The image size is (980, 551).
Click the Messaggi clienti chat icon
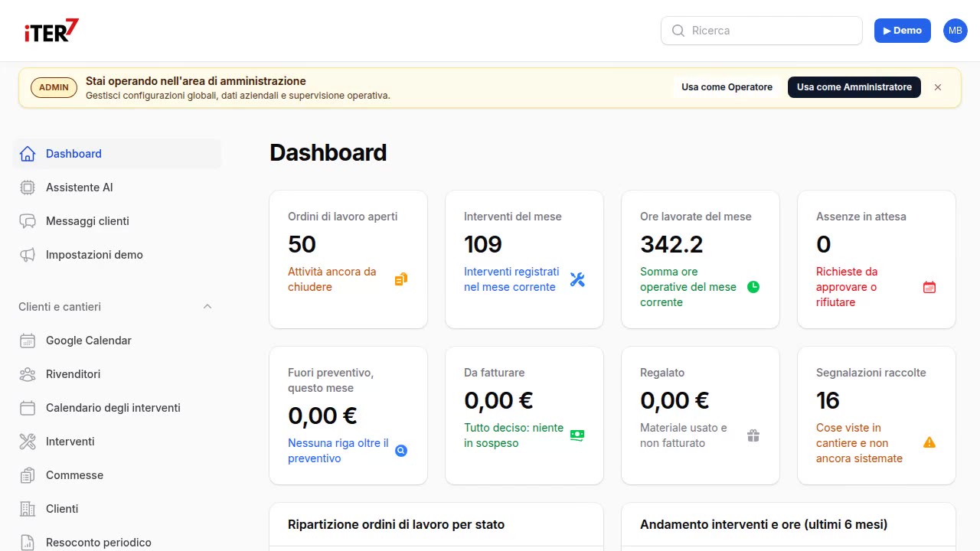tap(28, 221)
